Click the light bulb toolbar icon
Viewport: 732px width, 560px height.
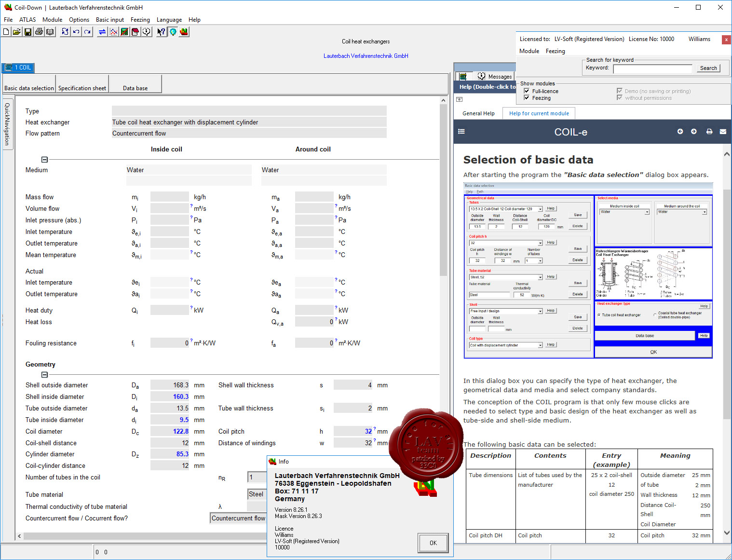(x=173, y=32)
